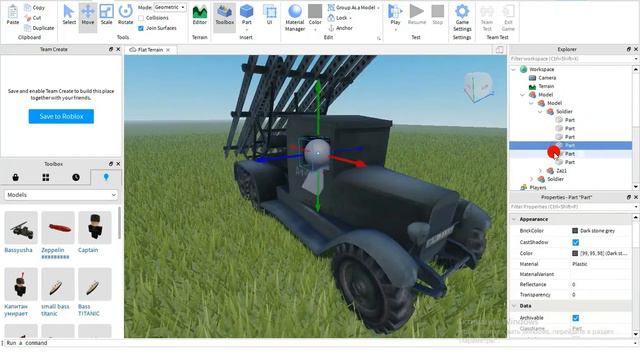Click the ribbon Color swatch
This screenshot has width=640, height=360.
(x=315, y=11)
